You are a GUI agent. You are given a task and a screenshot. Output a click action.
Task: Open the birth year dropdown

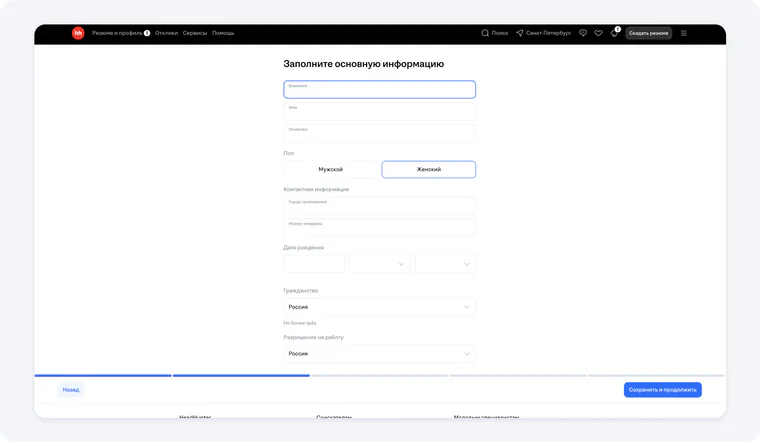[x=445, y=264]
